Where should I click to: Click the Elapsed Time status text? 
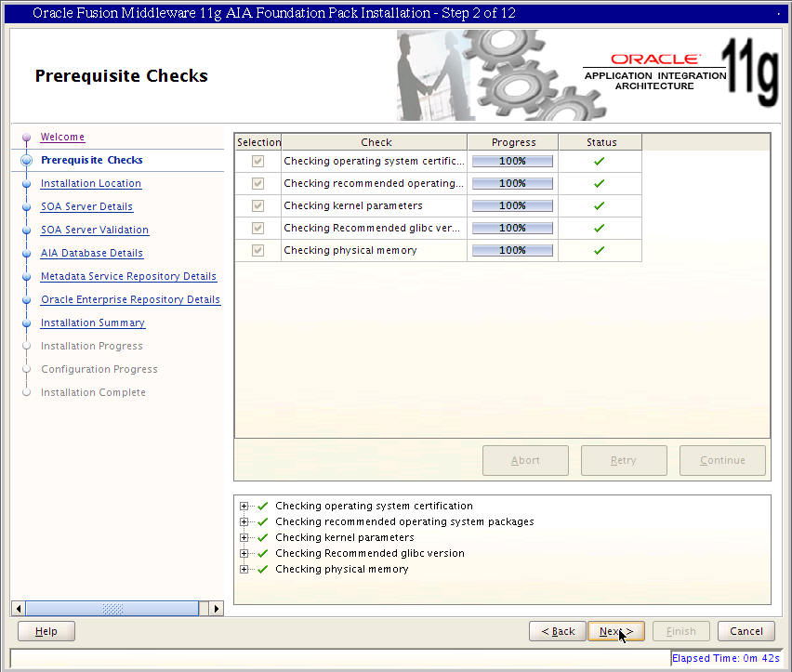coord(725,658)
